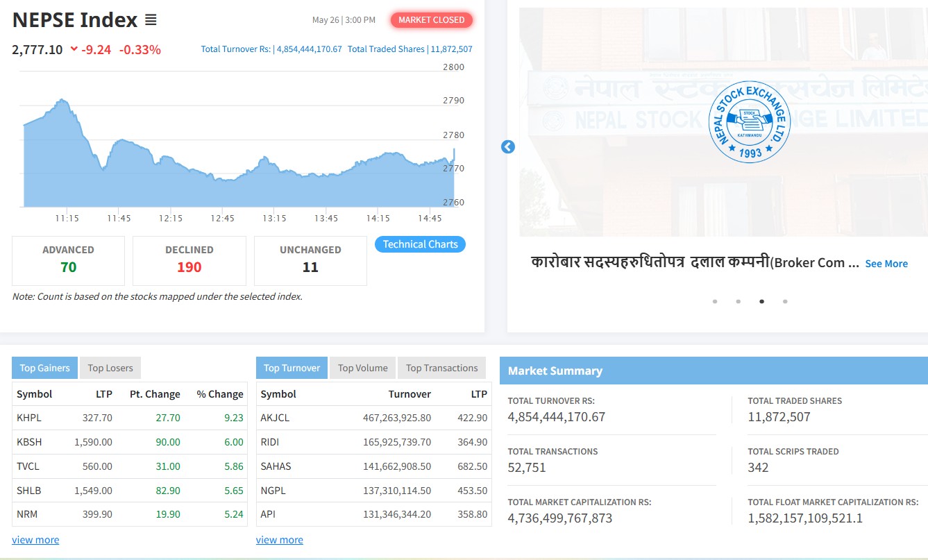
Task: Click the Pt. Change column header
Action: pos(155,394)
